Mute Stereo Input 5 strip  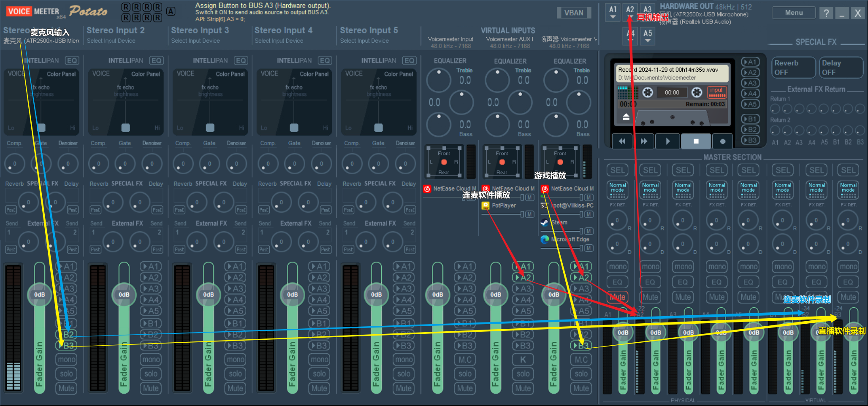click(404, 388)
